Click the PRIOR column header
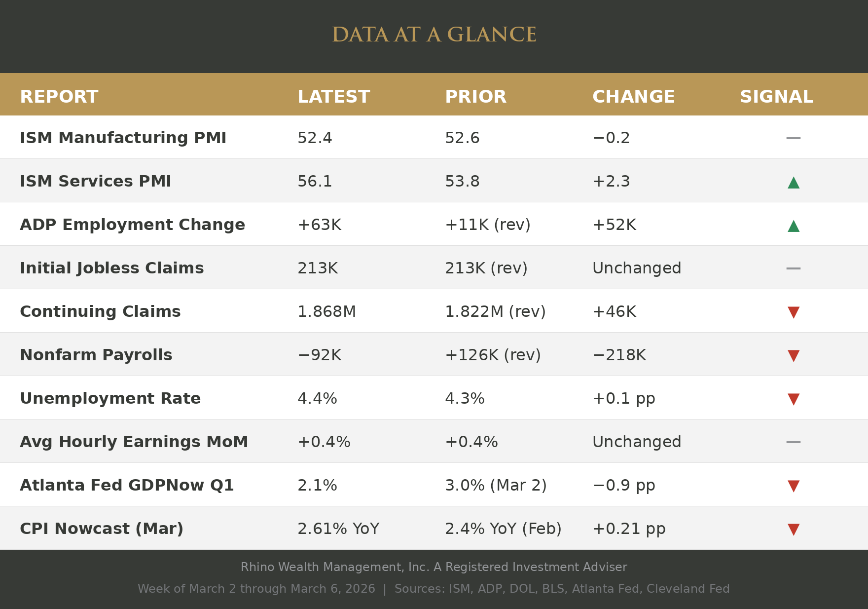868x609 pixels. click(x=475, y=97)
